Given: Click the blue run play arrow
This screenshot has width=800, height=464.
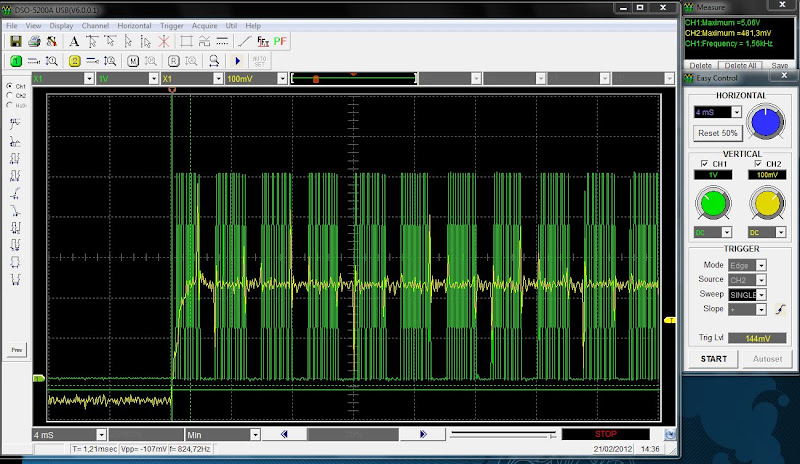Looking at the screenshot, I should 237,61.
